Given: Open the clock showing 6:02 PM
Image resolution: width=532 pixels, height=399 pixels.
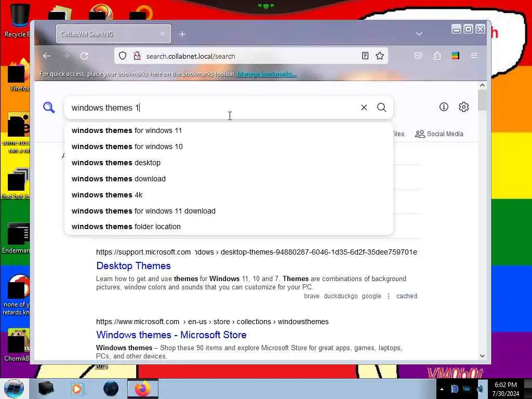Looking at the screenshot, I should (x=506, y=389).
